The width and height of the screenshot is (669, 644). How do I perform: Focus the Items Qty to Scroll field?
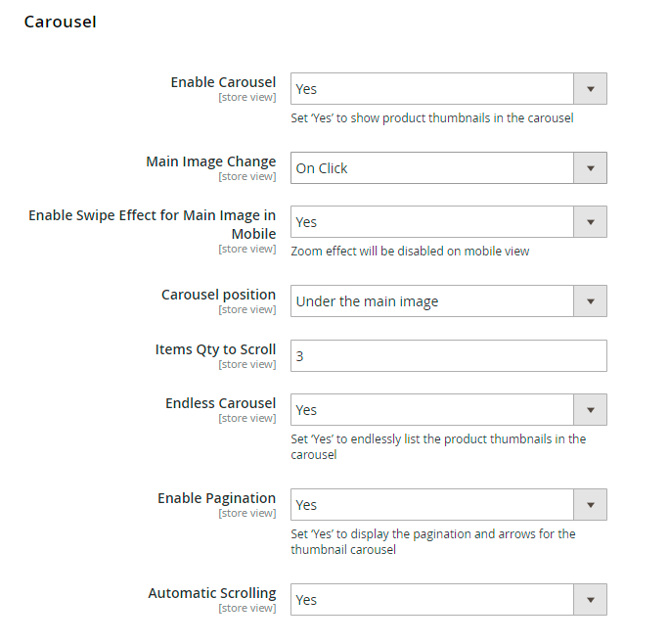(448, 355)
